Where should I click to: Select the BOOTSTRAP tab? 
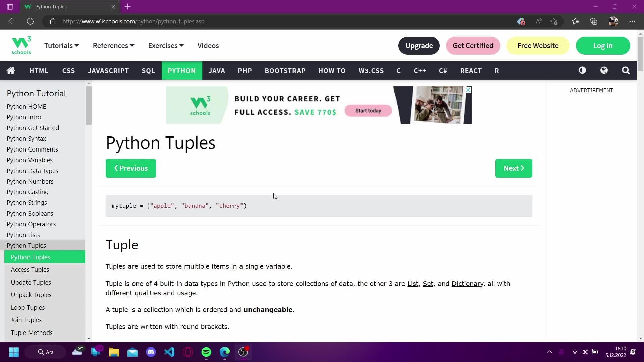285,71
